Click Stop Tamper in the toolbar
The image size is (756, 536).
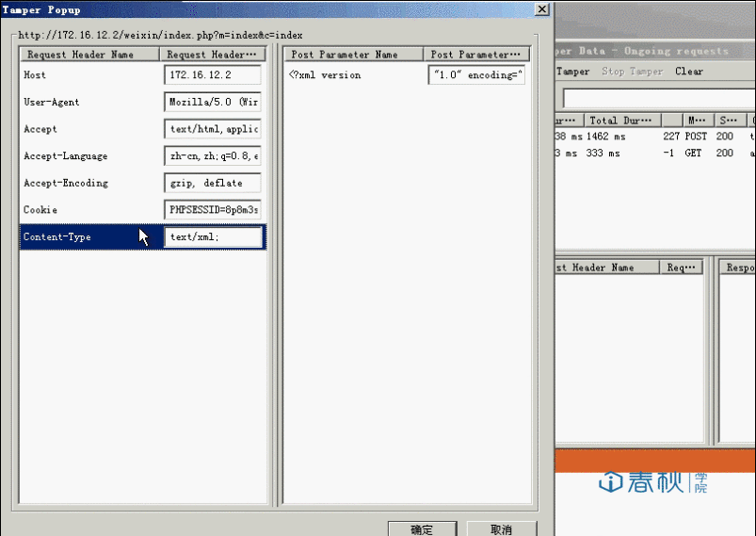click(632, 72)
